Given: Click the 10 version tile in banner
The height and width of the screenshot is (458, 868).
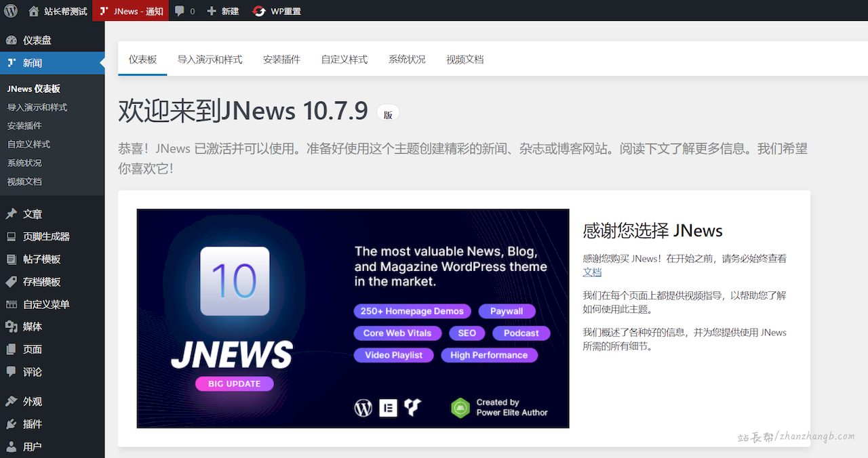Looking at the screenshot, I should point(235,281).
